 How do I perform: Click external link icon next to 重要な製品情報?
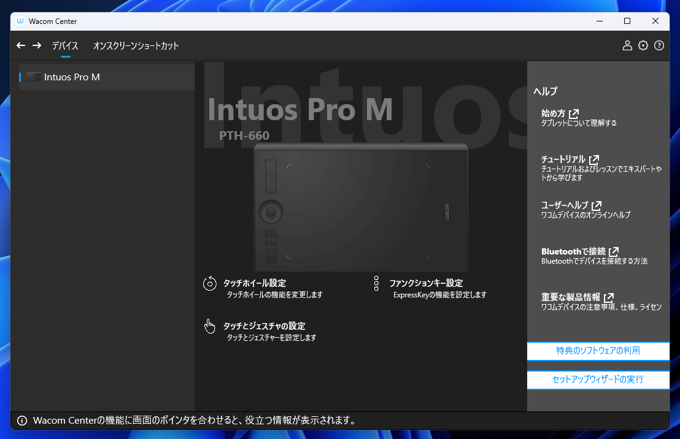(609, 298)
